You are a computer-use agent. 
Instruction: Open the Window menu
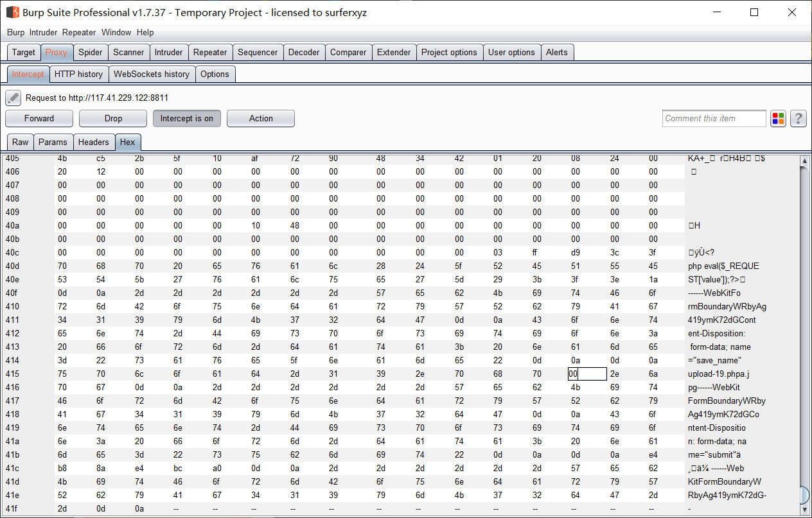point(116,32)
